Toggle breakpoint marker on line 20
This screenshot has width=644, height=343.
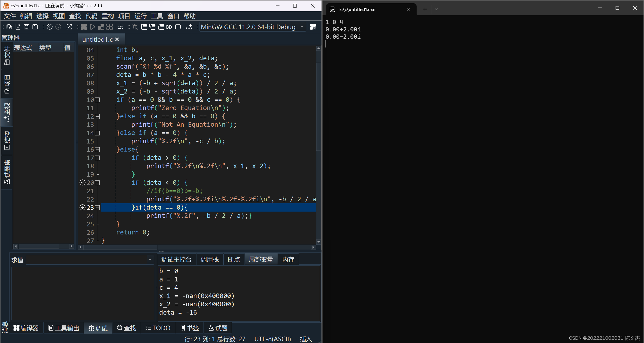point(83,183)
